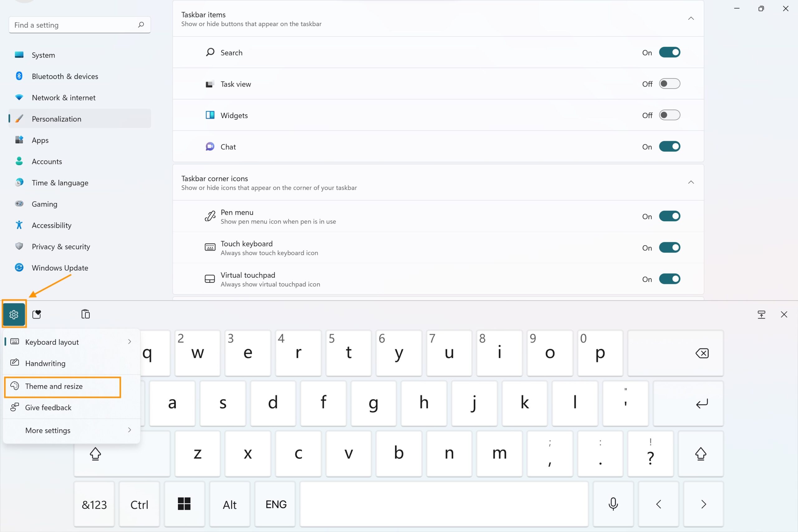Click the Find a setting box

tap(75, 25)
